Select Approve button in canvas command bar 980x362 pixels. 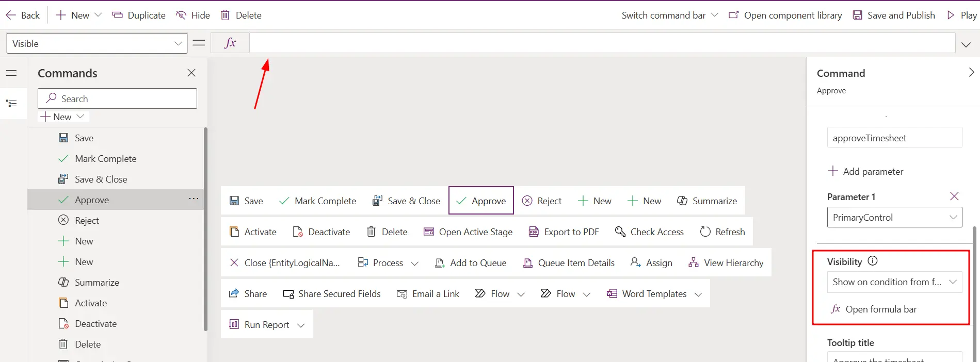(481, 201)
